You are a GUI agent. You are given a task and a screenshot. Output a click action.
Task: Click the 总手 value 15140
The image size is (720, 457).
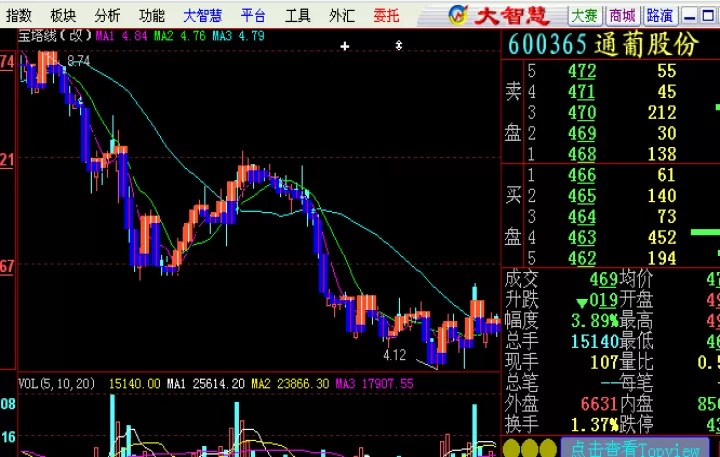pos(595,341)
